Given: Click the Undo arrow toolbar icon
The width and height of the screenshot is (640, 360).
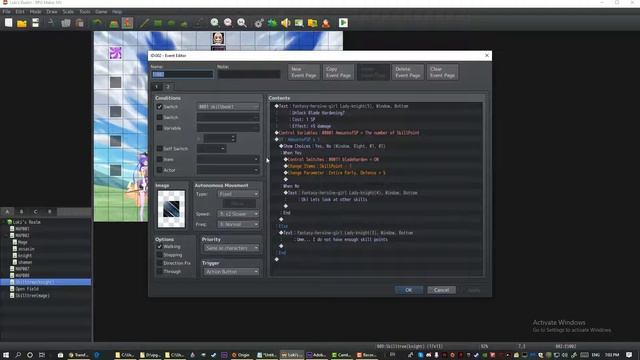Looking at the screenshot, I should (97, 23).
